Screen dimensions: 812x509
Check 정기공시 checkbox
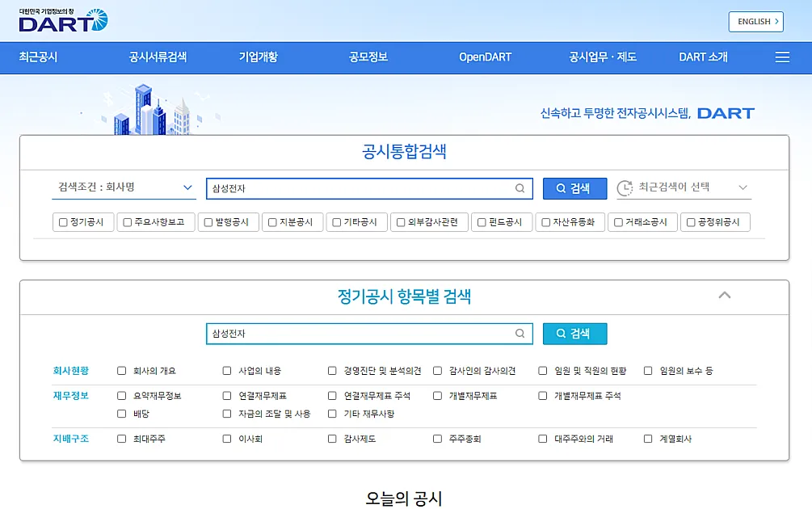[63, 223]
